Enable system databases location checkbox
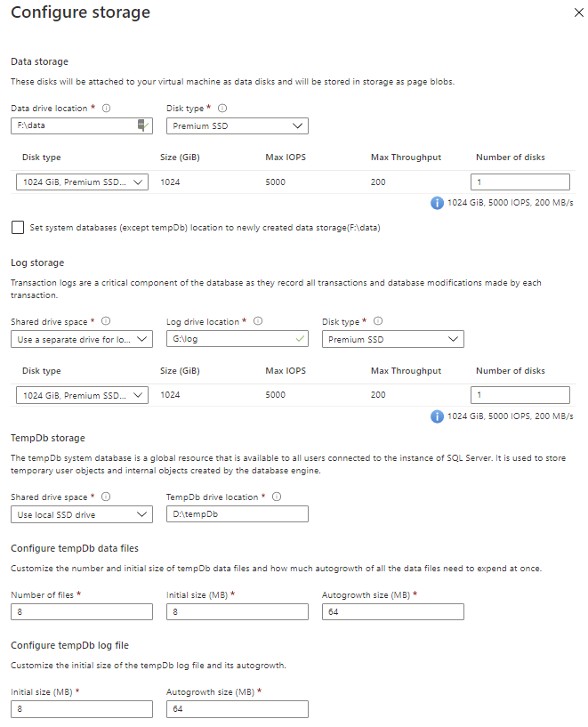This screenshot has height=727, width=588. click(18, 228)
